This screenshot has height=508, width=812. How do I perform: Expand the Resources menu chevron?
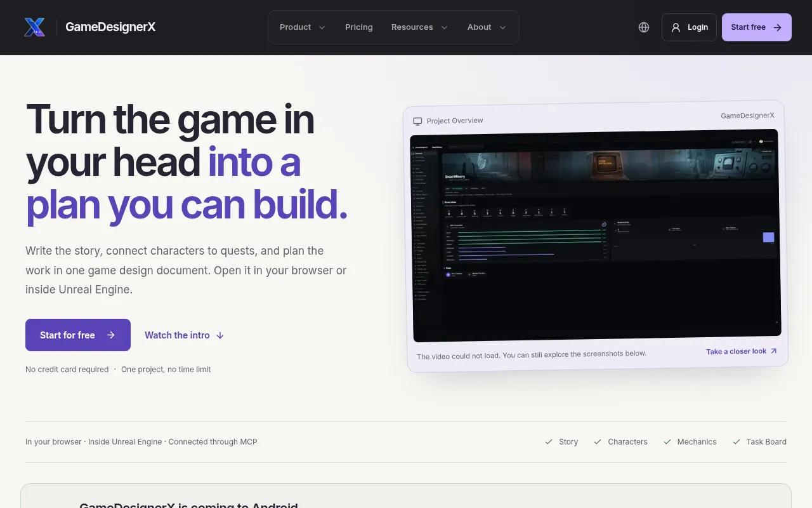coord(444,27)
